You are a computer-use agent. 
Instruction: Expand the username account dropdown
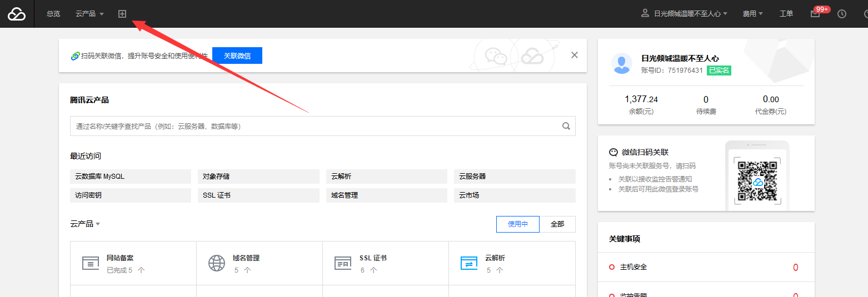click(x=691, y=14)
